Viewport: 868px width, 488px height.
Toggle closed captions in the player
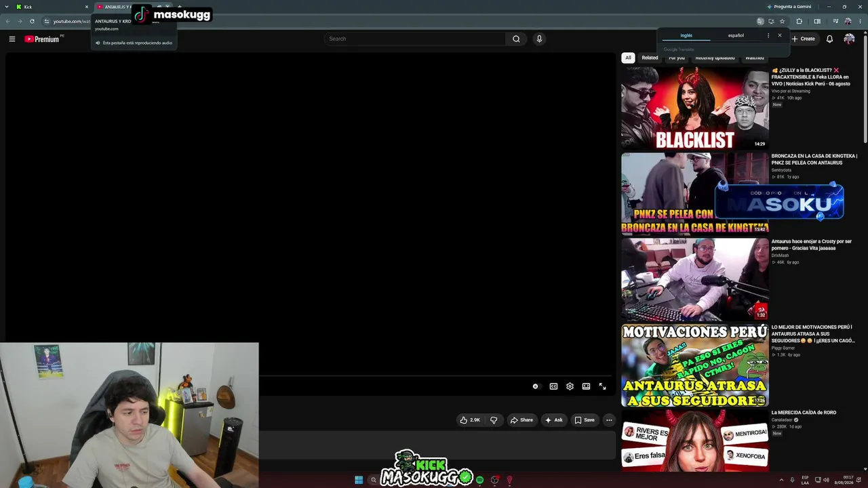pos(553,386)
